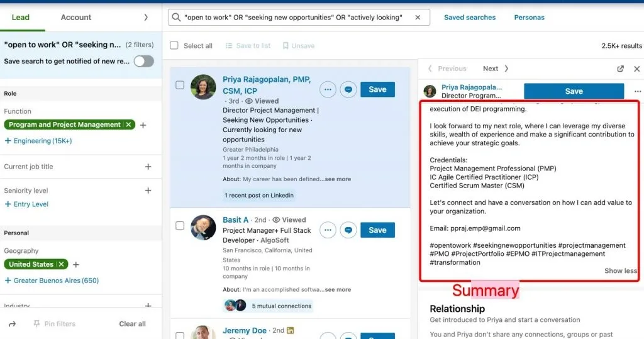Save Priya Rajagopalan lead in results list
The image size is (644, 339).
377,89
